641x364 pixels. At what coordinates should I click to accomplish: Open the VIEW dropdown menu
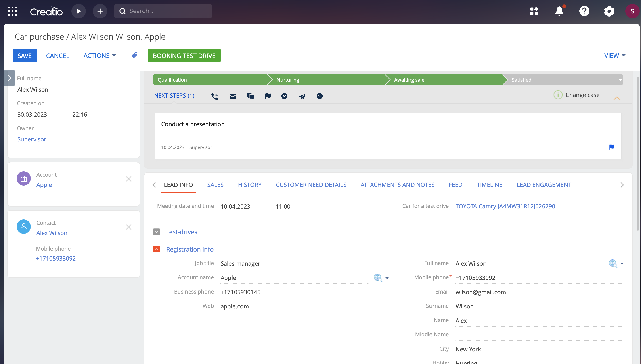pos(614,56)
